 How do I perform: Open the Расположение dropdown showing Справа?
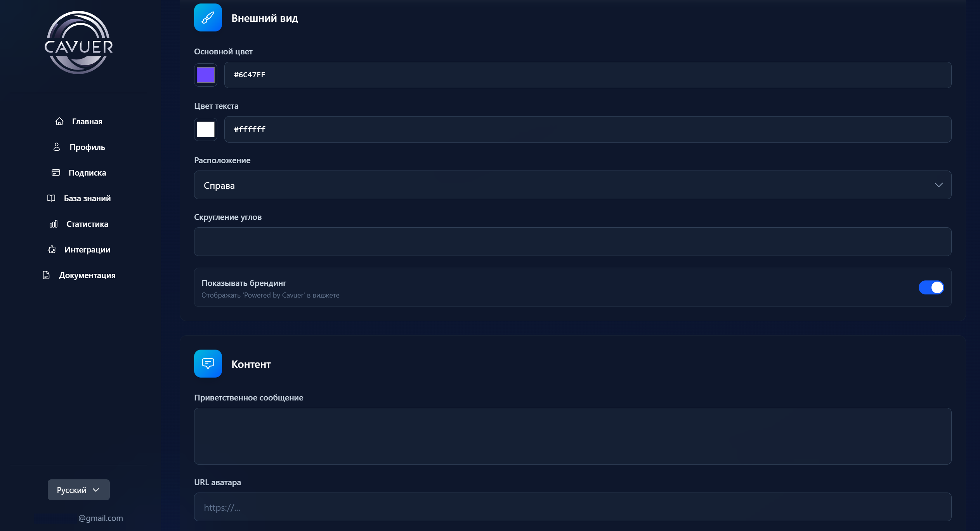pos(572,185)
